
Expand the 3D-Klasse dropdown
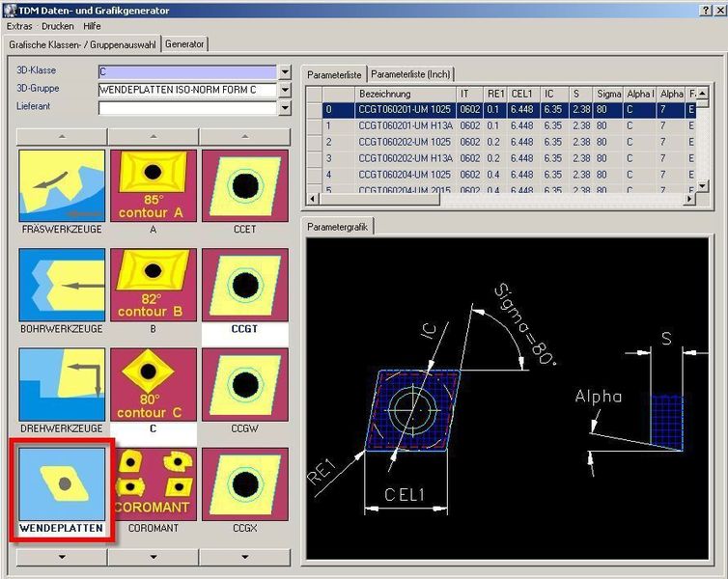[285, 72]
